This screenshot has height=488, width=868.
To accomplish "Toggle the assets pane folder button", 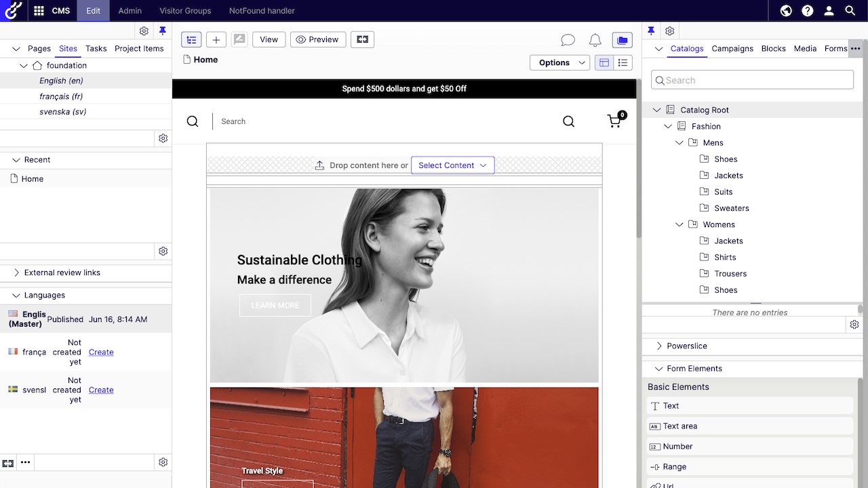I will pyautogui.click(x=622, y=41).
